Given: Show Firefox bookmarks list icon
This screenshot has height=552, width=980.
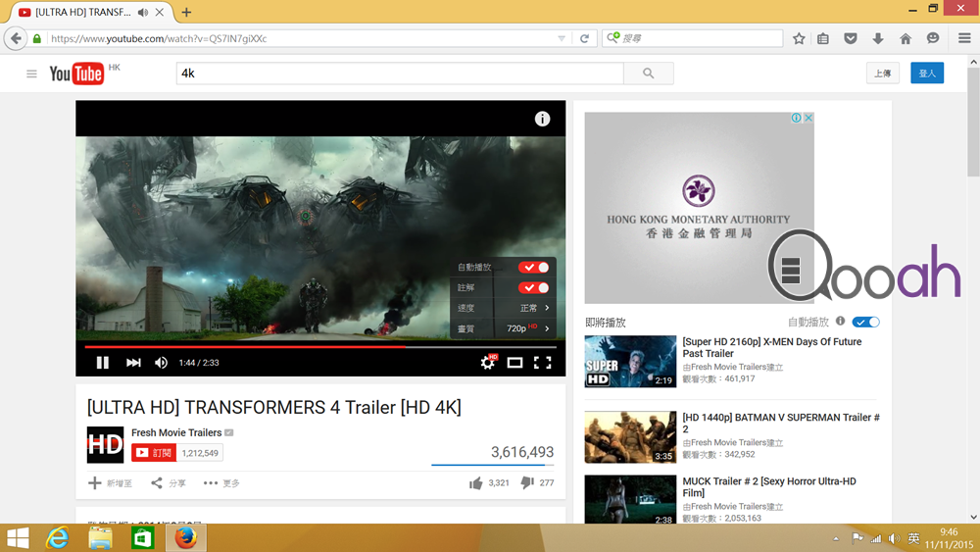Looking at the screenshot, I should [x=823, y=38].
